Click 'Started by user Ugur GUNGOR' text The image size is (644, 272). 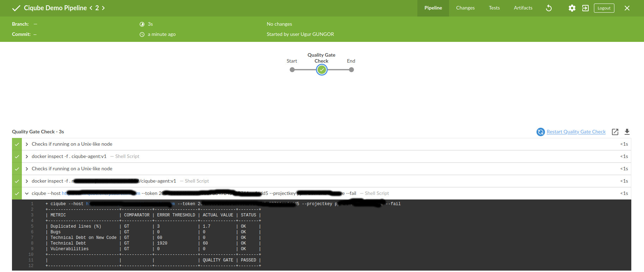click(x=300, y=34)
